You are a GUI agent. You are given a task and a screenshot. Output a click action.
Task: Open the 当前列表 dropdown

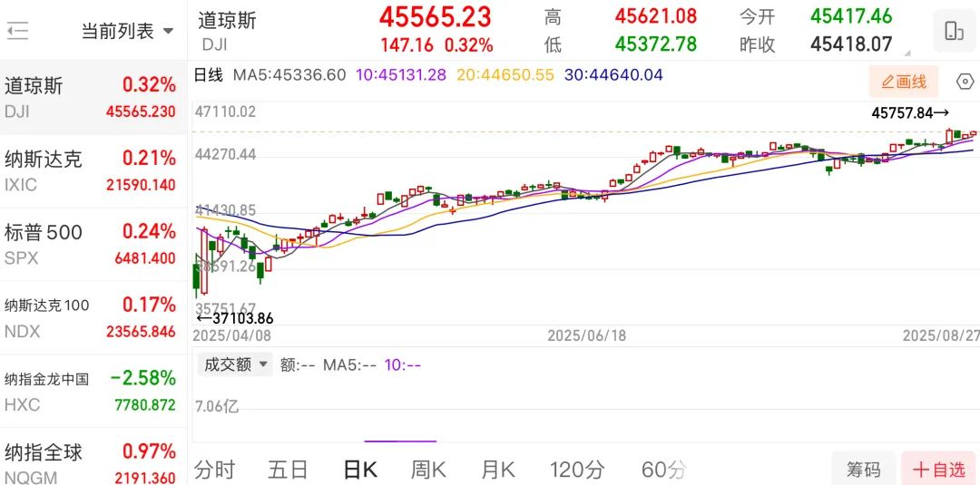point(127,31)
